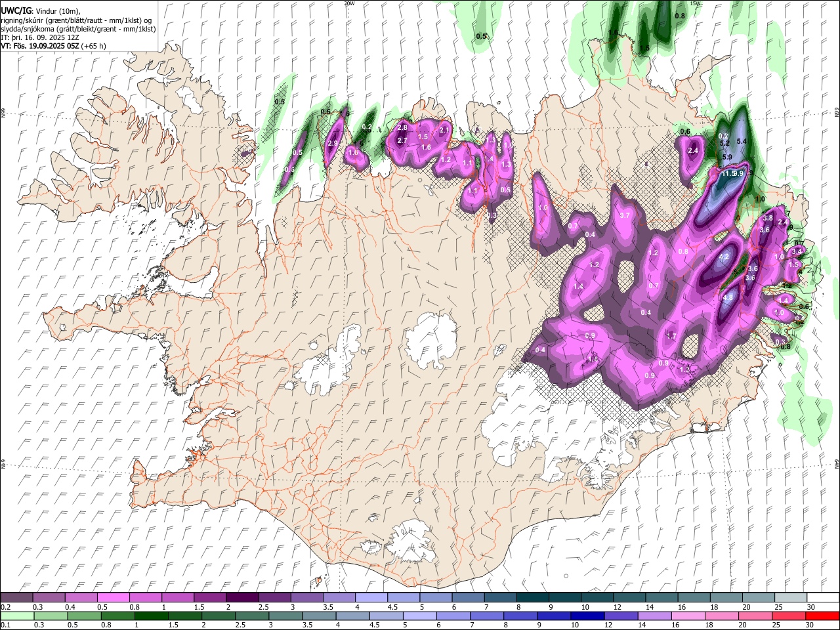Image resolution: width=840 pixels, height=630 pixels.
Task: Pick top-row legend swatch between 0.2 and 0.3
Action: (x=16, y=598)
